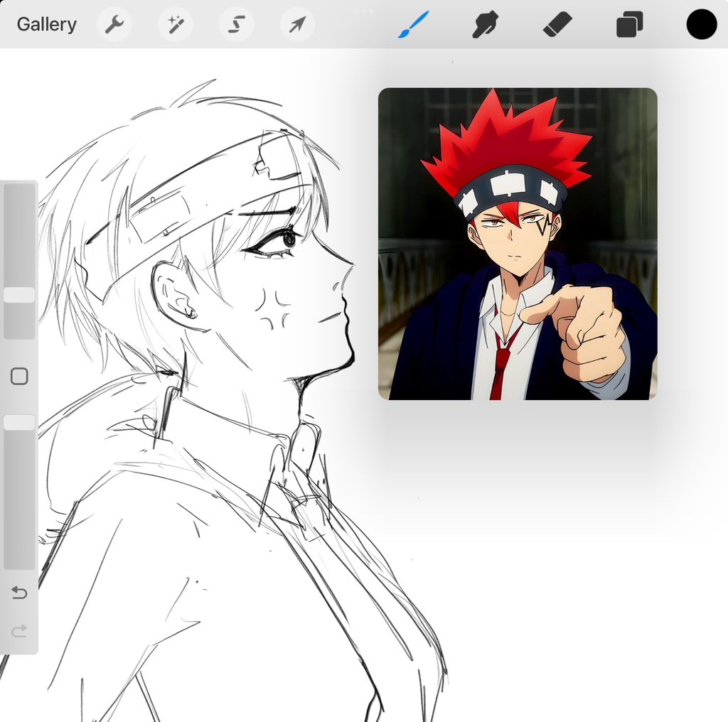Viewport: 728px width, 722px height.
Task: Open the Layers panel
Action: [x=630, y=24]
